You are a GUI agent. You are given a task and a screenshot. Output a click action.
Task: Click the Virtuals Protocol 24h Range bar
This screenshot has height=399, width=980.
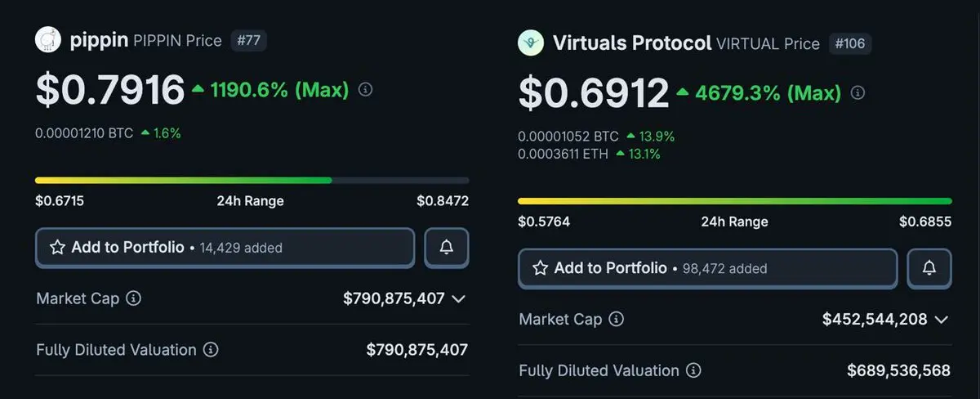pos(734,200)
